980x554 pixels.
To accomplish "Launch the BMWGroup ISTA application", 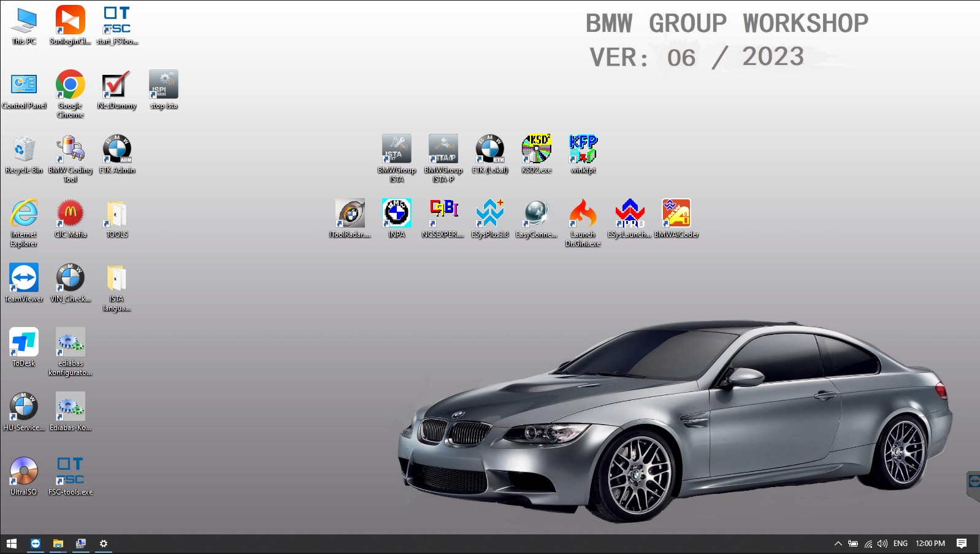I will [397, 159].
